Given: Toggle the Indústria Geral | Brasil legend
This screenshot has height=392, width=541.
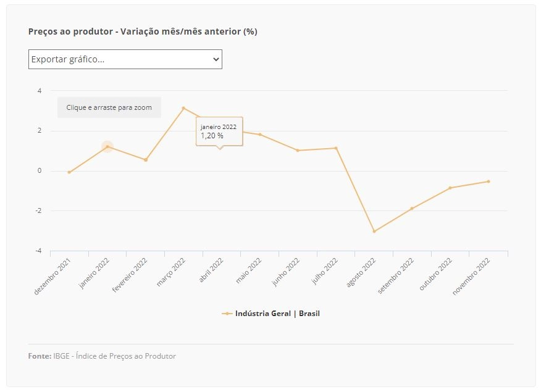Looking at the screenshot, I should (271, 314).
